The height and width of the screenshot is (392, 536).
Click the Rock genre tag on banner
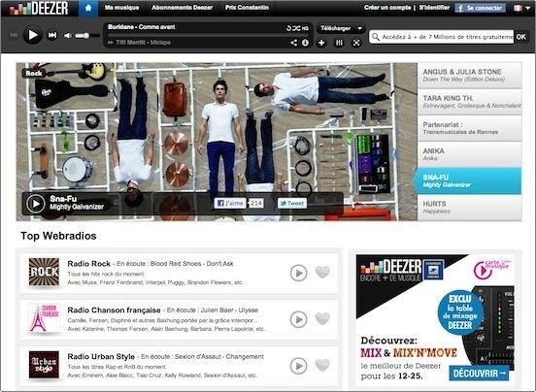click(x=33, y=73)
